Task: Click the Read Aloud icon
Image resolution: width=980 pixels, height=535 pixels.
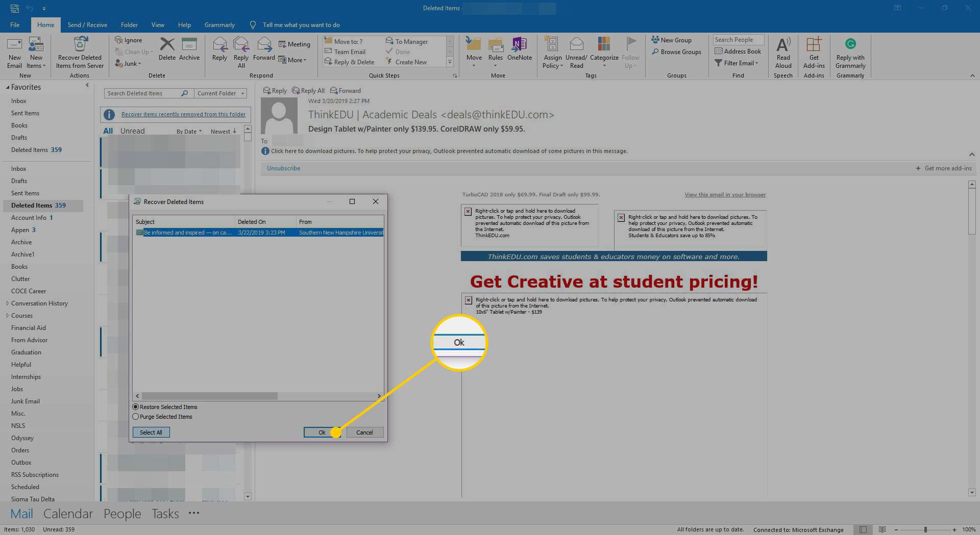Action: (783, 44)
